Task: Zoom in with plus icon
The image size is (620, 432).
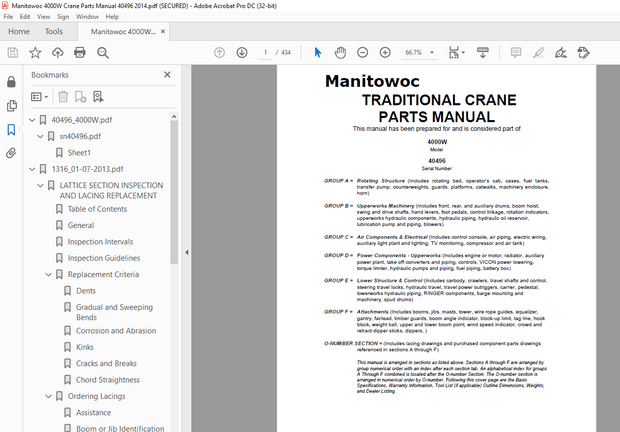Action: [385, 53]
